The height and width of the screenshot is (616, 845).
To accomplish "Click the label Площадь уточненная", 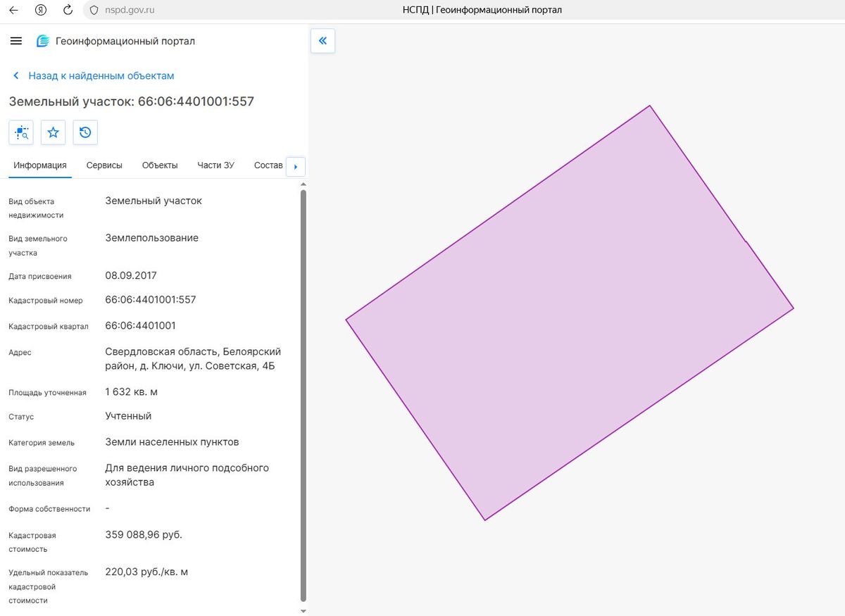I will pos(47,393).
